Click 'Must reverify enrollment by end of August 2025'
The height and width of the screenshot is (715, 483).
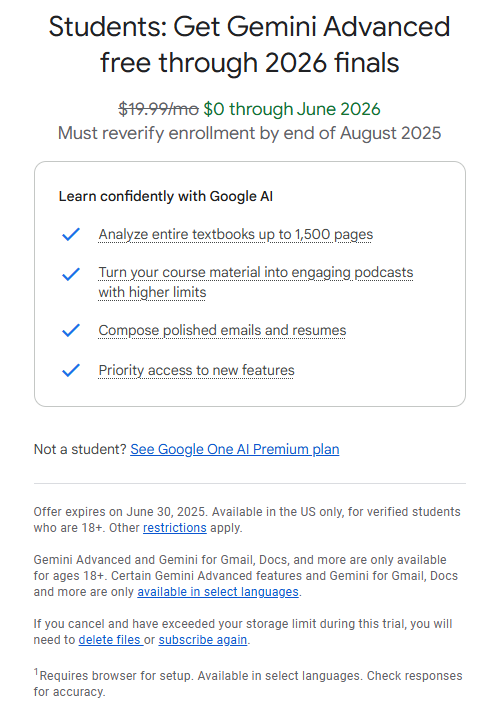click(249, 133)
